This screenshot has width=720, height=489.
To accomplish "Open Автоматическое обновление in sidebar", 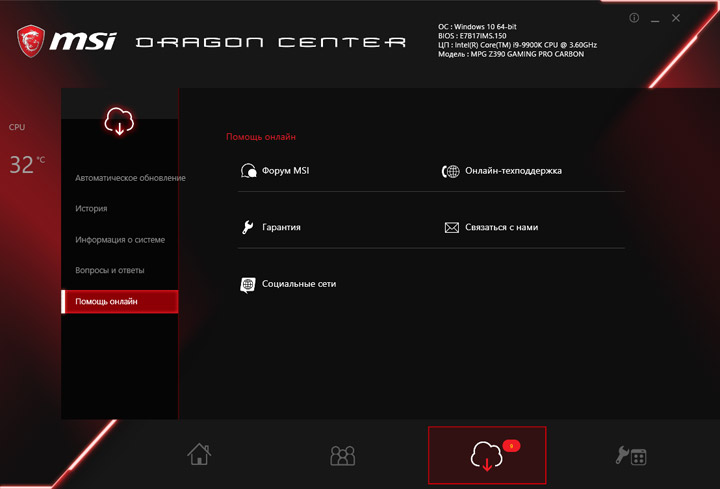I will tap(130, 178).
